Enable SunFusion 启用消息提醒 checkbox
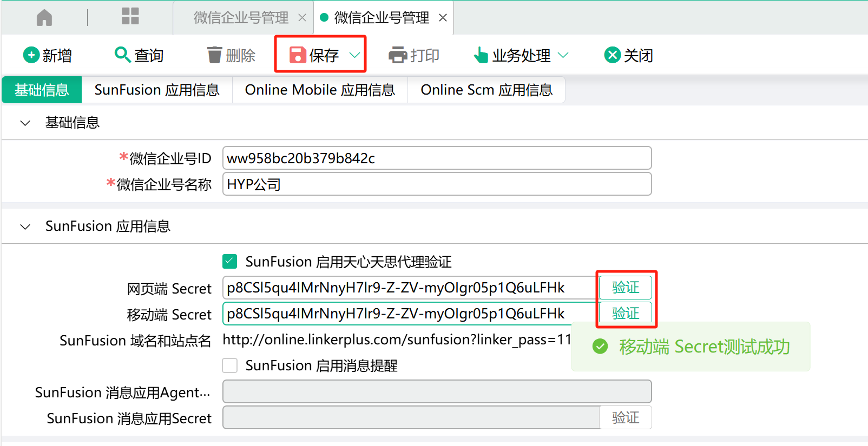This screenshot has height=446, width=868. [x=230, y=365]
